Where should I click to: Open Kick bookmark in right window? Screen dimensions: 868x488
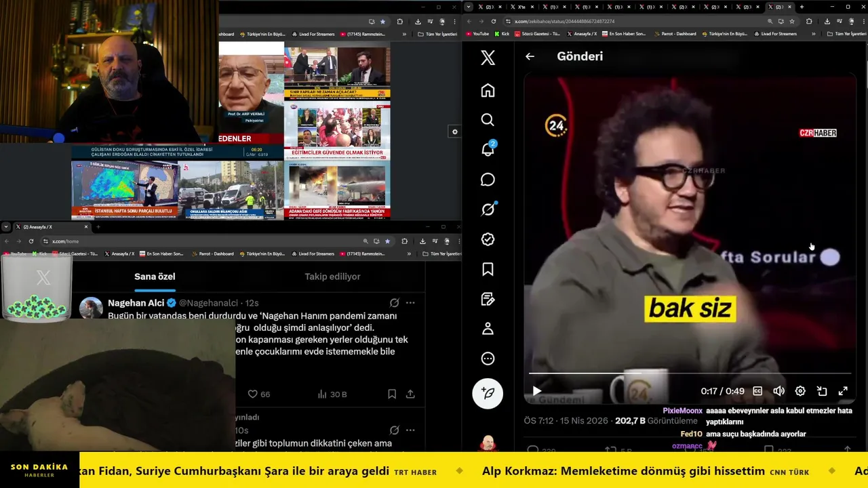point(502,34)
